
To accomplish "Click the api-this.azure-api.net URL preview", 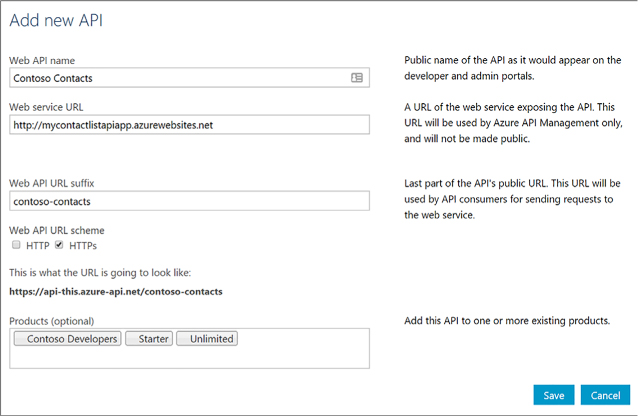I will [x=116, y=291].
